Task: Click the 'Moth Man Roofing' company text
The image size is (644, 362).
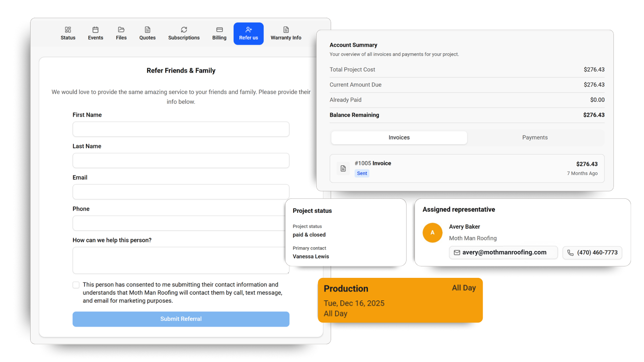Action: [x=473, y=238]
